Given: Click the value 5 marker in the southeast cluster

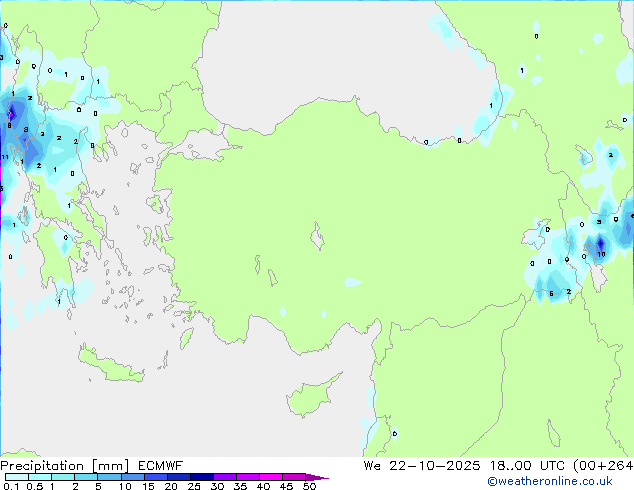Looking at the screenshot, I should [551, 294].
